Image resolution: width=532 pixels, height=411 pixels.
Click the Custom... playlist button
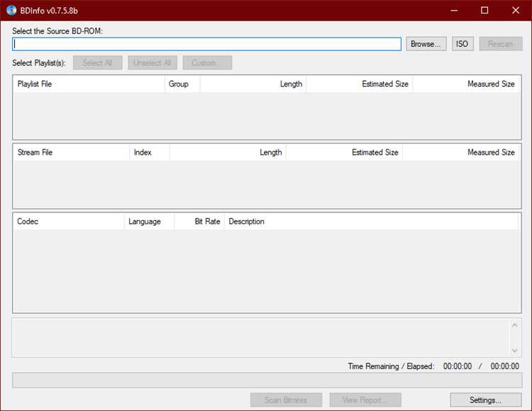(207, 63)
